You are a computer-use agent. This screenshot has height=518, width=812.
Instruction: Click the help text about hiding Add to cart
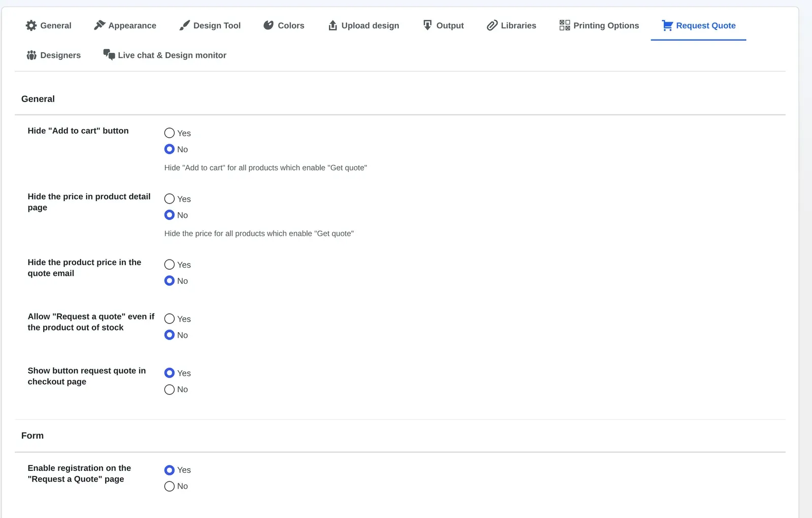pyautogui.click(x=265, y=168)
